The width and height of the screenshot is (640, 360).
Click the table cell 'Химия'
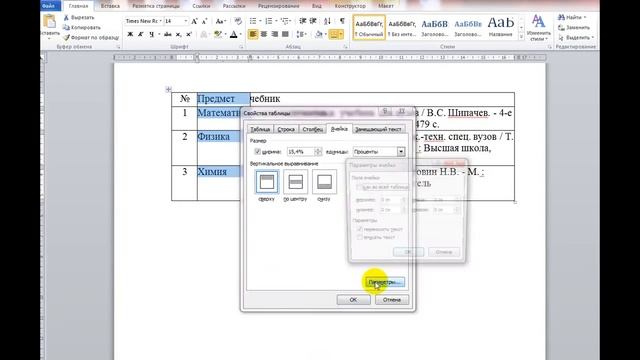[212, 172]
